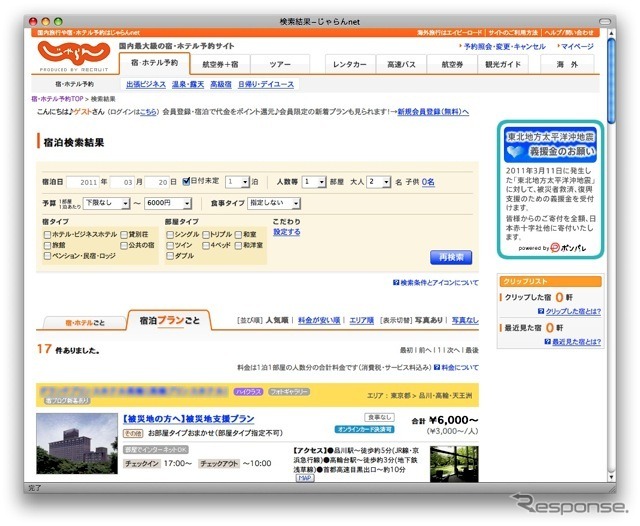Open the nights (泊) dropdown
The height and width of the screenshot is (526, 640).
[237, 182]
